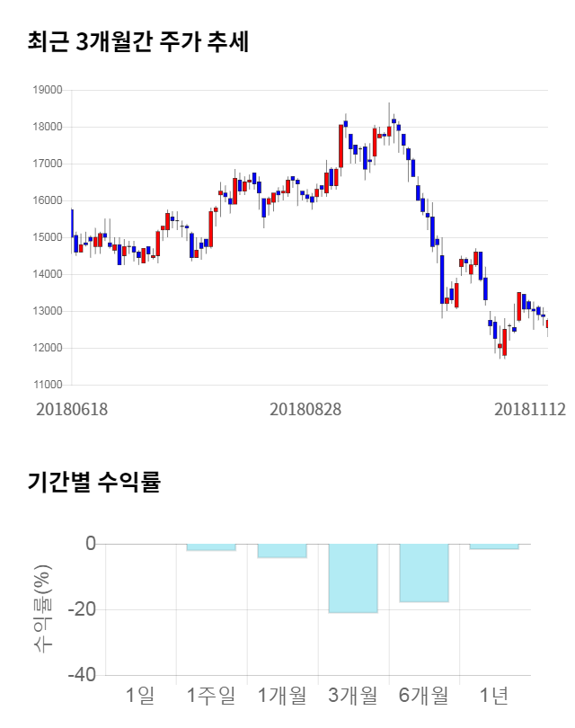Screen dimensions: 575x728
Task: Click the 20180618 start date label
Action: point(72,409)
